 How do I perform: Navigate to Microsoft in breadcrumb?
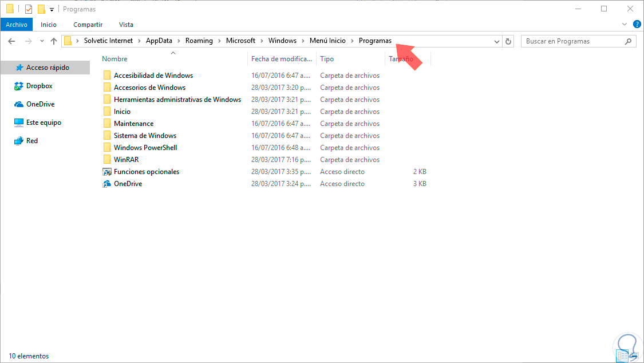click(x=240, y=41)
